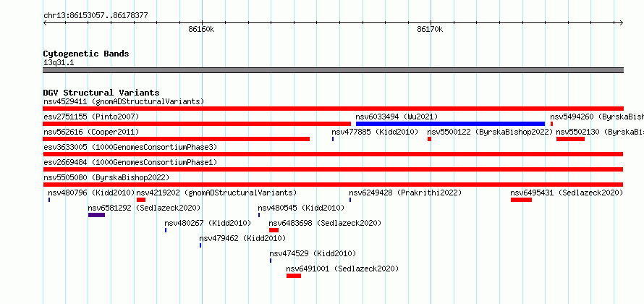Select the 13q31.1 band label

[59, 63]
